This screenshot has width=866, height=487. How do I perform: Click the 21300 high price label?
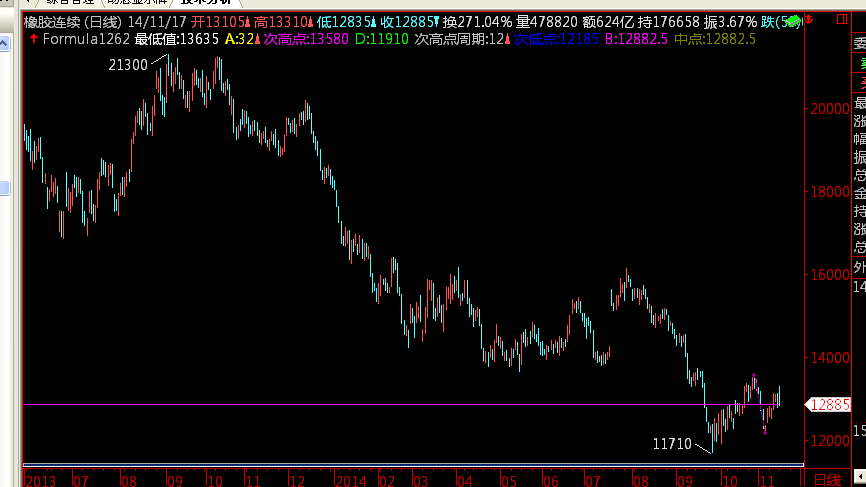(128, 65)
